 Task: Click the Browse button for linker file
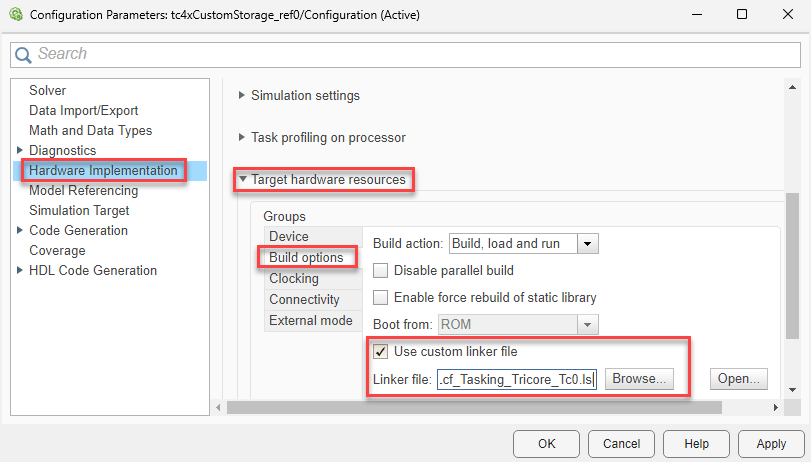click(639, 379)
